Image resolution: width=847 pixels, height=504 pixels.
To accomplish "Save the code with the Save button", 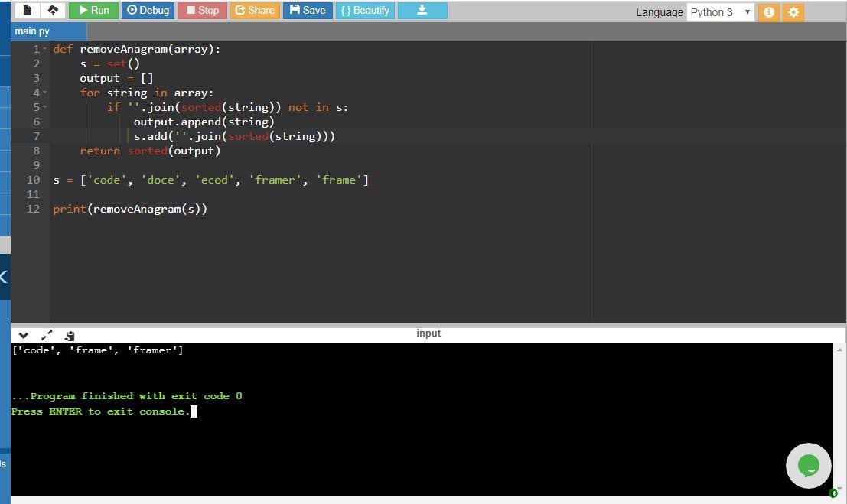I will [307, 10].
